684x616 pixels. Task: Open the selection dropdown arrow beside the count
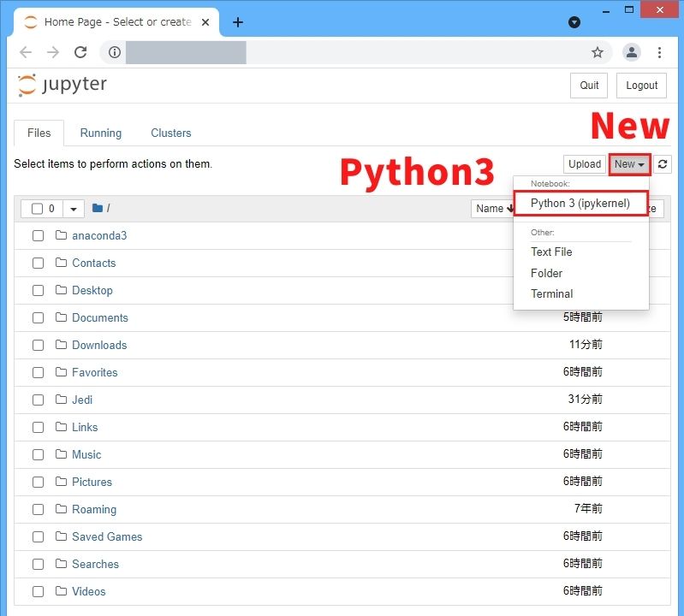click(74, 209)
